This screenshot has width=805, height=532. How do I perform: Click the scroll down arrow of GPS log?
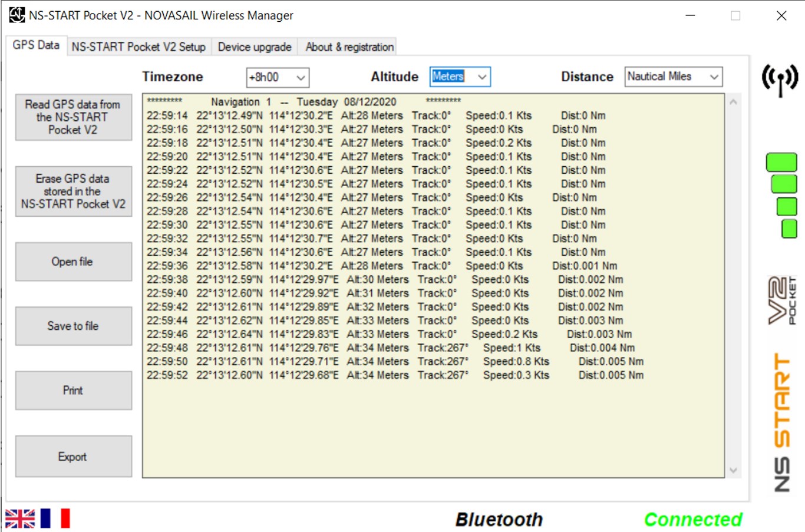pyautogui.click(x=733, y=470)
